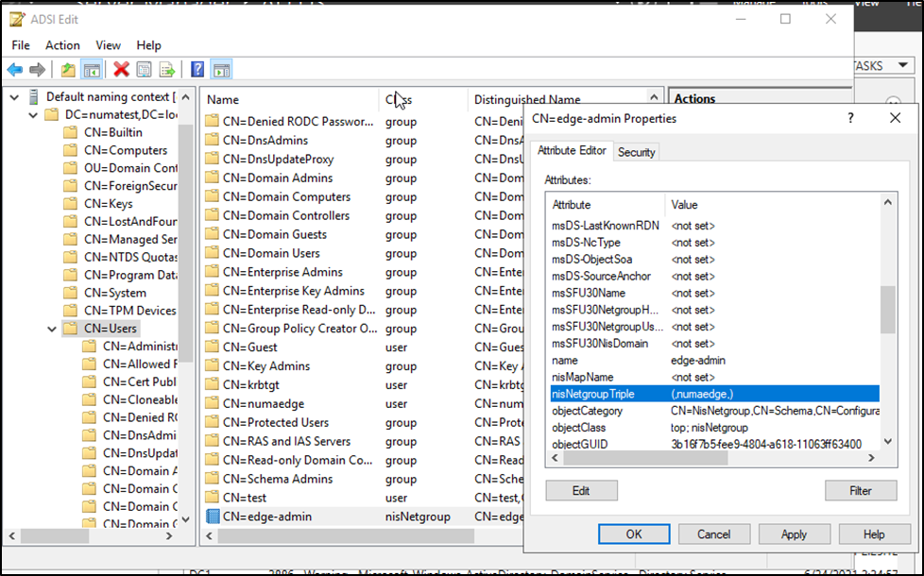Open the Action menu

coord(62,45)
